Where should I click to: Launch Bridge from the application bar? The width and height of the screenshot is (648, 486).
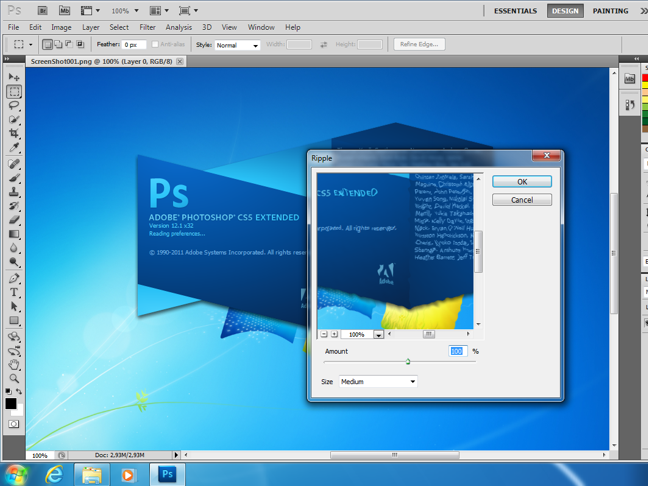pyautogui.click(x=42, y=11)
